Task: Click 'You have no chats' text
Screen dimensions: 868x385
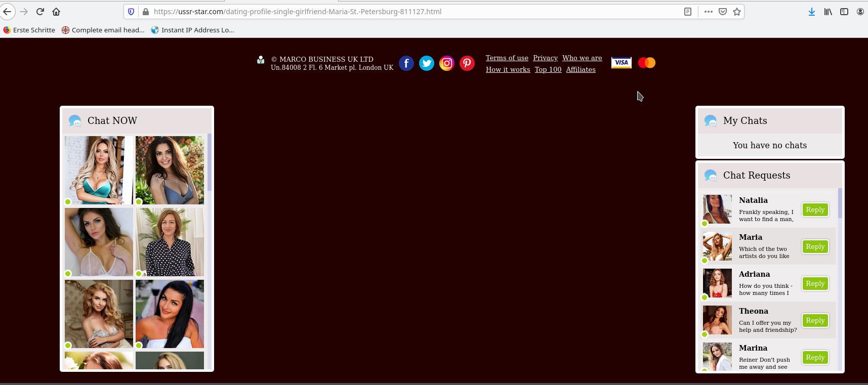Action: (x=770, y=145)
